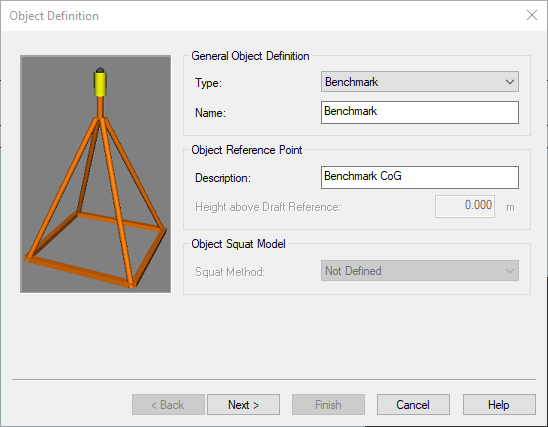Click into the Description field with Benchmark CoG

(x=420, y=177)
